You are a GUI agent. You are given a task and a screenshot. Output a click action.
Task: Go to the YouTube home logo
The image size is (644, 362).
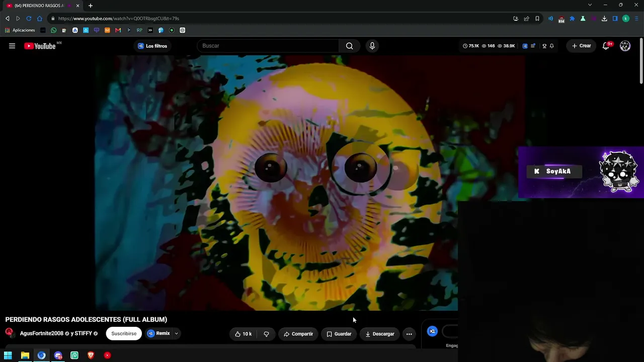pos(40,46)
